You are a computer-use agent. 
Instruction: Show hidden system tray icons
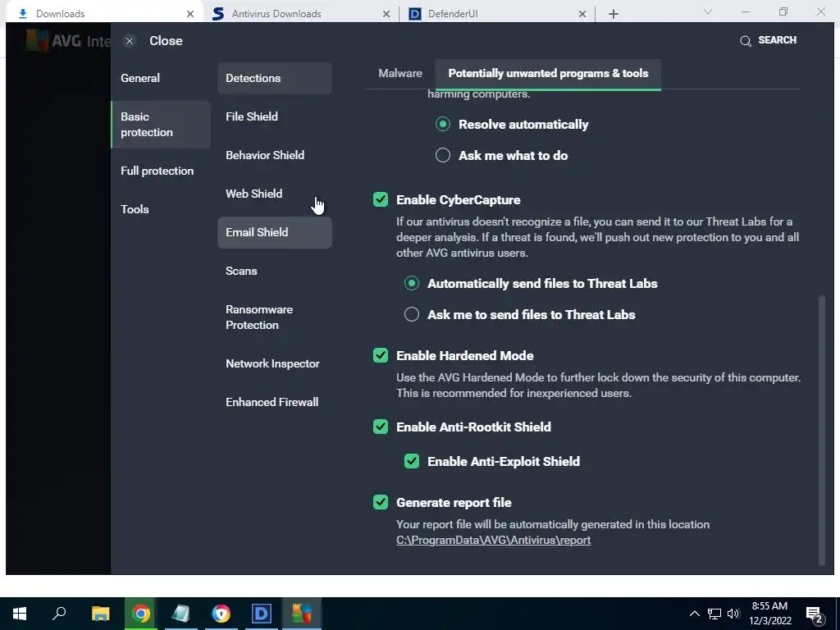pyautogui.click(x=694, y=614)
